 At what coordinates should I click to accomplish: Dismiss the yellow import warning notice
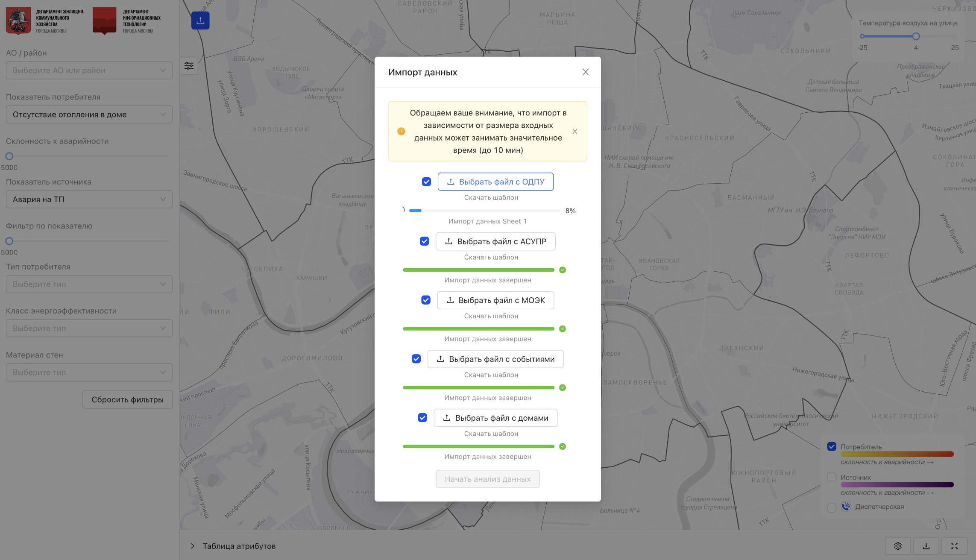575,132
